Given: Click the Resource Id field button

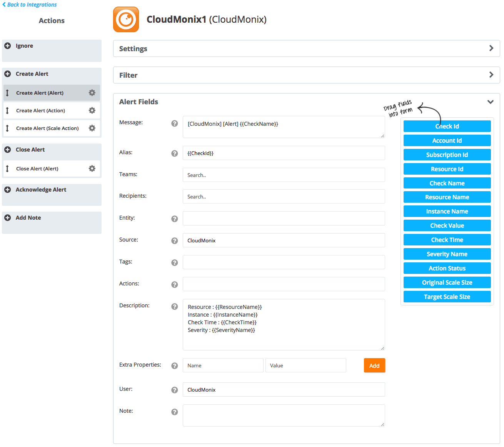Looking at the screenshot, I should coord(447,169).
